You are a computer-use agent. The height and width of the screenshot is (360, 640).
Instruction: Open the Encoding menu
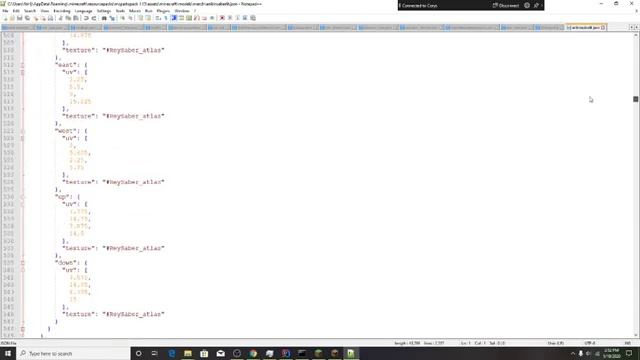pos(62,11)
